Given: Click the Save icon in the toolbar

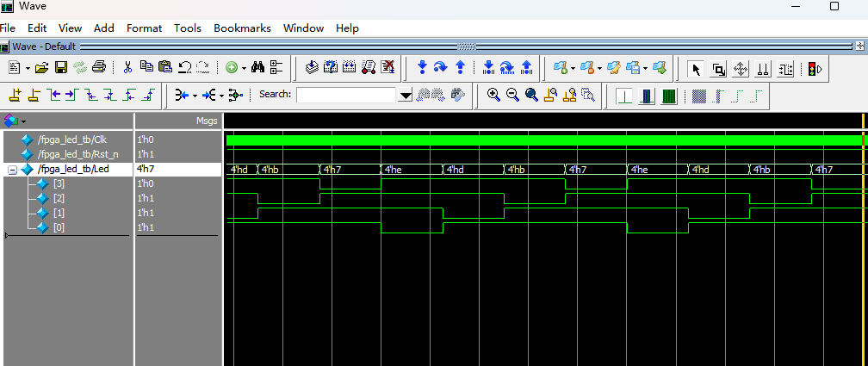Looking at the screenshot, I should [61, 67].
